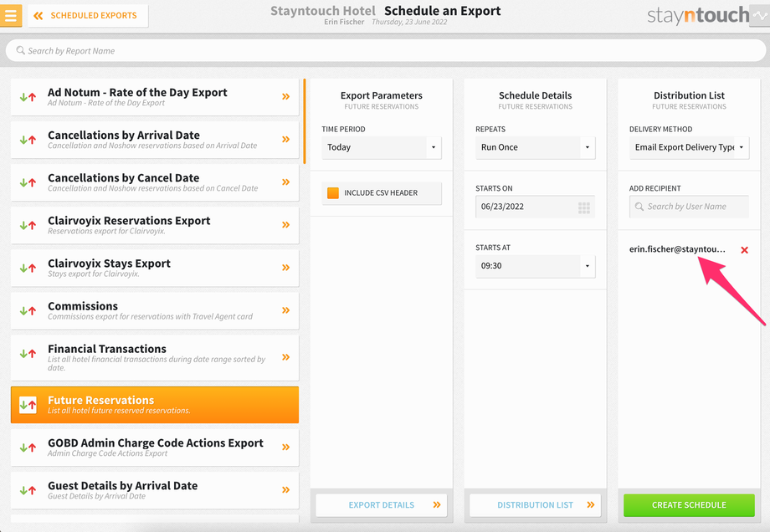Click the activity pulse icon at top right
The image size is (770, 532).
(x=760, y=16)
